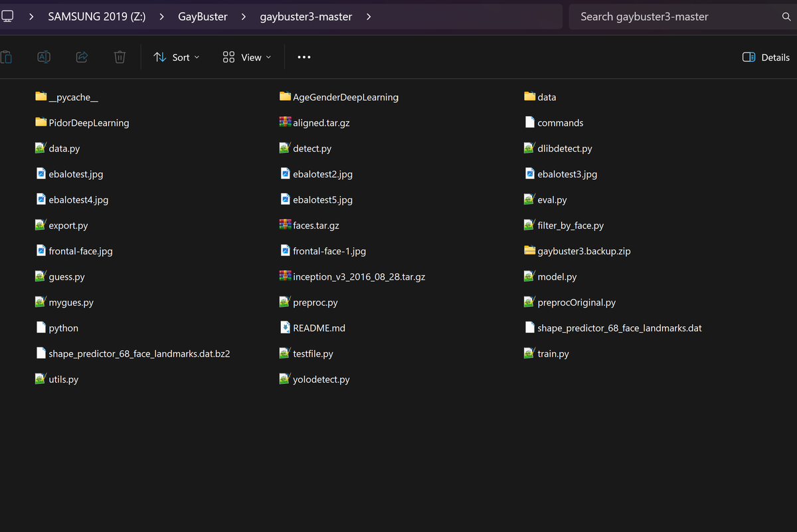Click the Rename toolbar icon

click(43, 57)
